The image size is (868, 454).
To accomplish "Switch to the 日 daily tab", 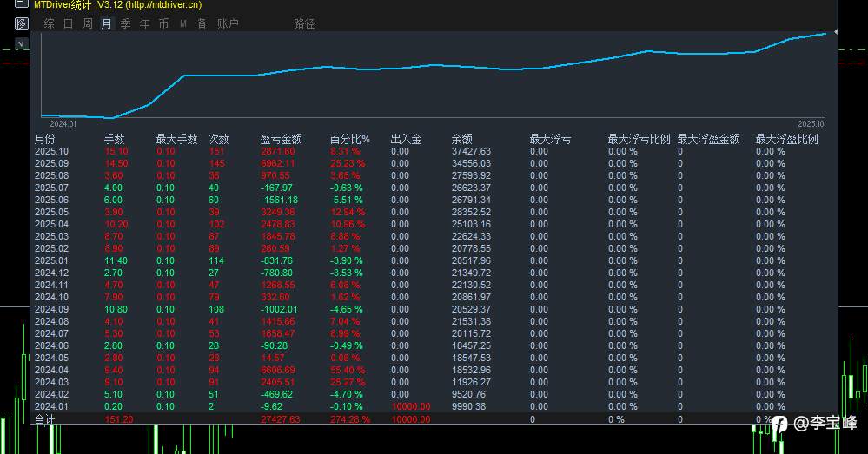I will (68, 23).
